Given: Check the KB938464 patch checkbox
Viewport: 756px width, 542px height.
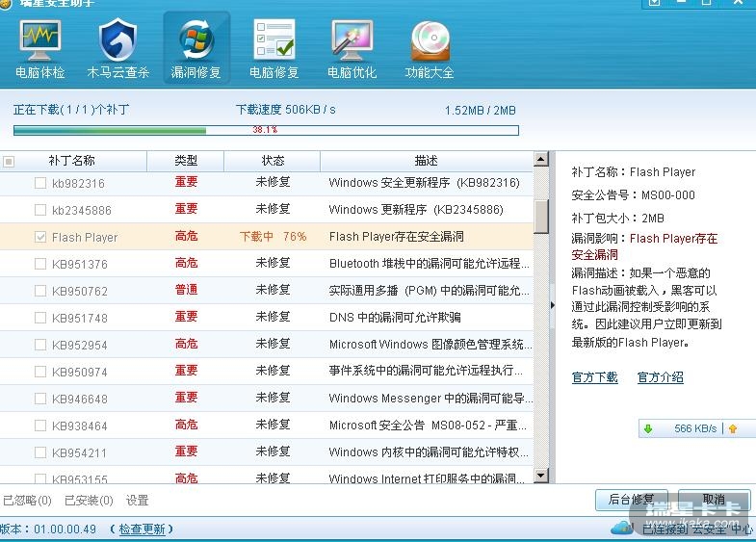Looking at the screenshot, I should coord(40,426).
